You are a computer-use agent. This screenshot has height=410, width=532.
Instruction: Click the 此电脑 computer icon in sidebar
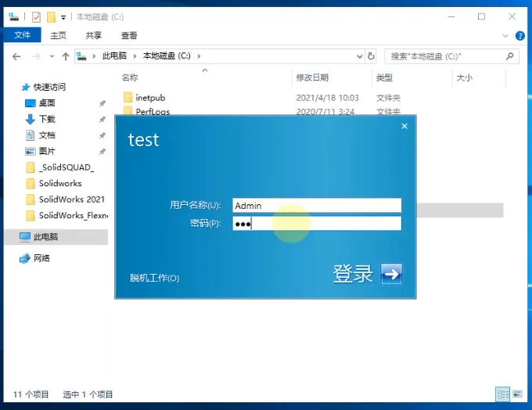click(x=25, y=237)
